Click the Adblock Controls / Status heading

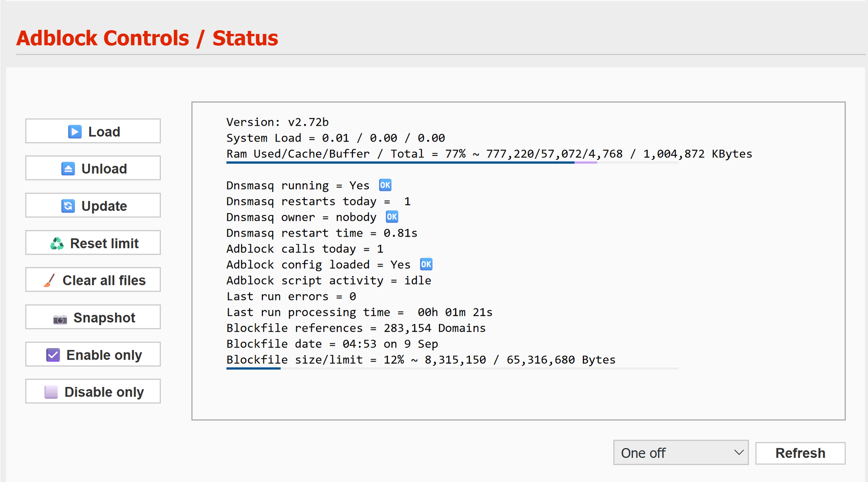click(147, 38)
